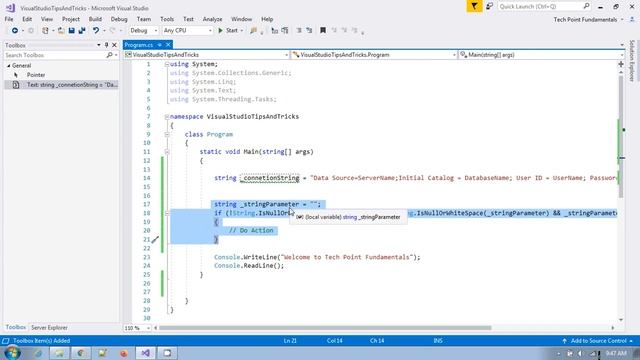
Task: Open the Analyze menu
Action: pos(212,19)
